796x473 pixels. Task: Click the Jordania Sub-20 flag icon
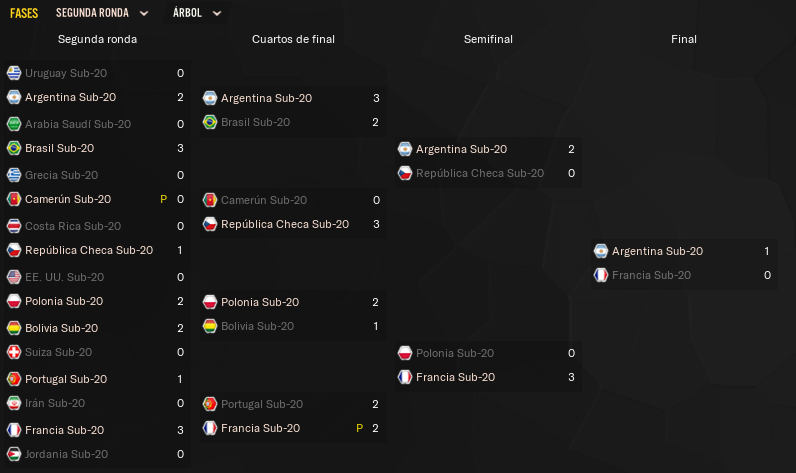[14, 454]
